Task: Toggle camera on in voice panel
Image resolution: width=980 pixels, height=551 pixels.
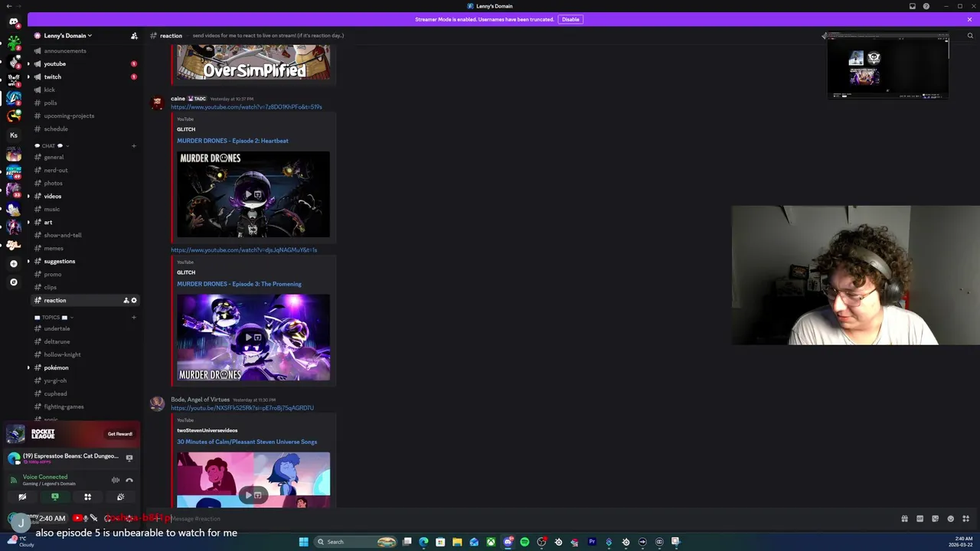Action: pyautogui.click(x=22, y=497)
